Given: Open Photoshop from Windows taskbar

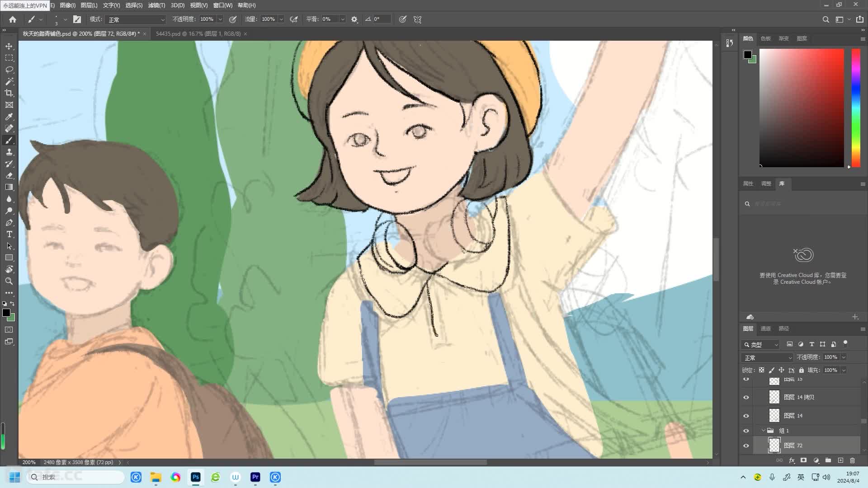Looking at the screenshot, I should click(x=195, y=477).
